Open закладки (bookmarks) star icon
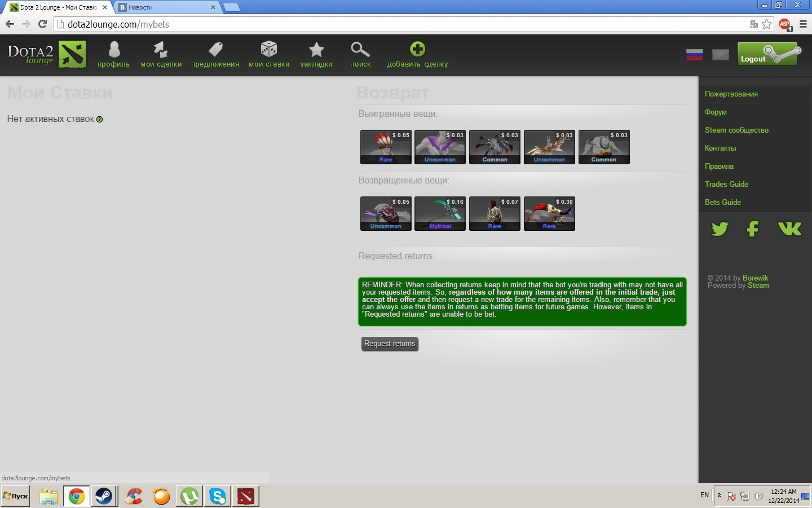This screenshot has height=508, width=812. coord(316,50)
